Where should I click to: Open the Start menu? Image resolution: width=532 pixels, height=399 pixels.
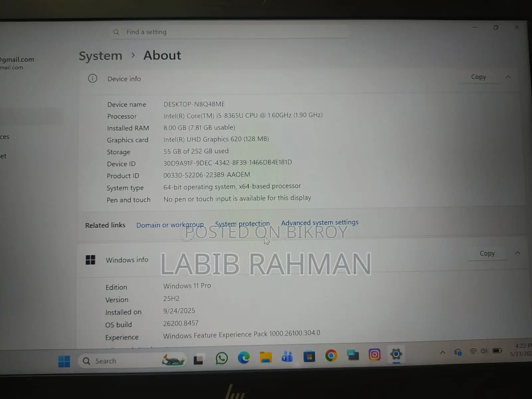64,361
